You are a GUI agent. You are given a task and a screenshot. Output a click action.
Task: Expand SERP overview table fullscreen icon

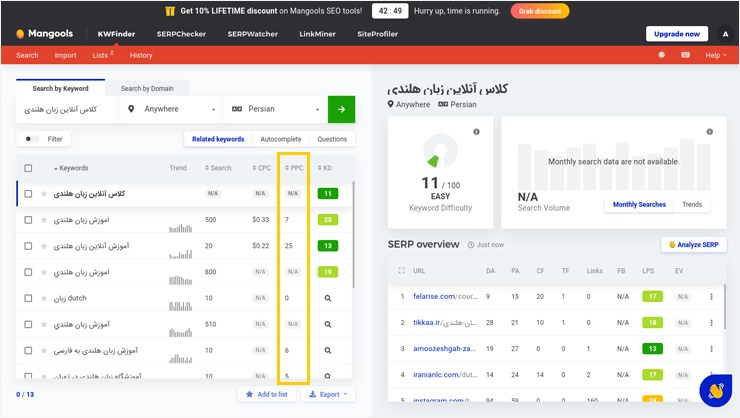pos(401,271)
